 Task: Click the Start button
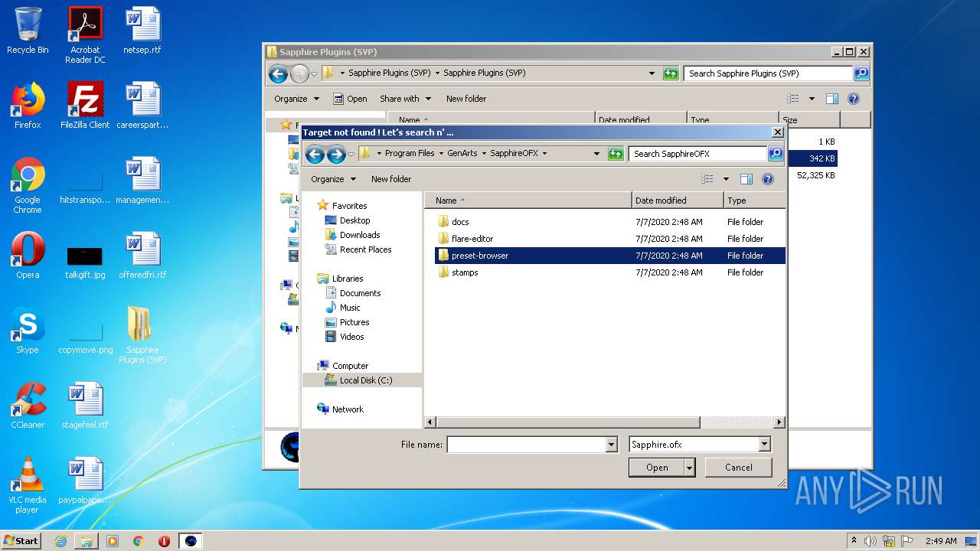pos(21,541)
